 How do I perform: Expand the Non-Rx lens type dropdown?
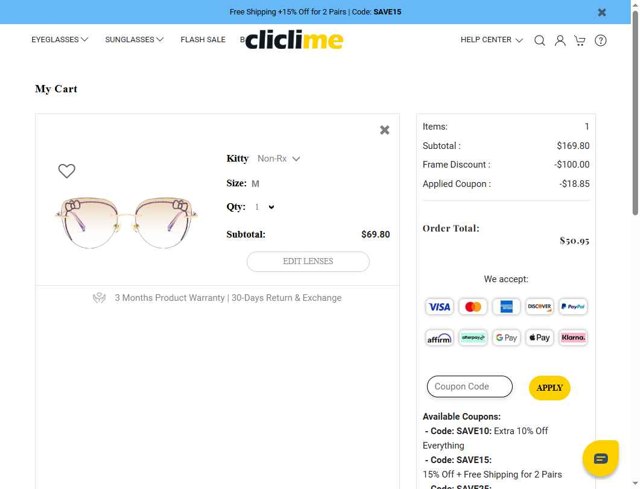coord(278,158)
